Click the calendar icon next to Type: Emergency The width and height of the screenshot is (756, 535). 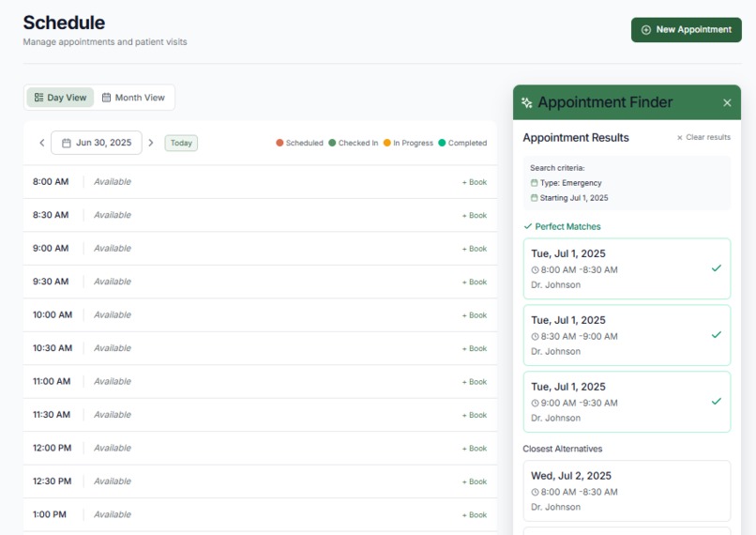click(534, 183)
